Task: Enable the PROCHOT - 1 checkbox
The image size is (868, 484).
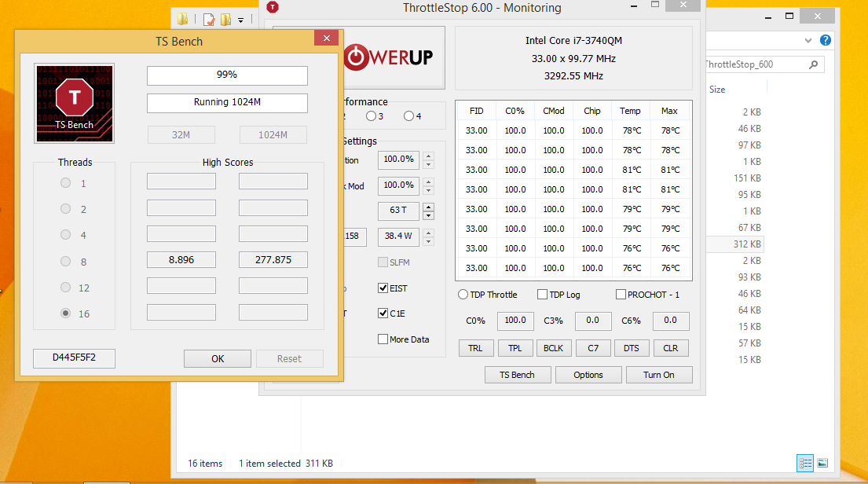Action: pos(621,295)
